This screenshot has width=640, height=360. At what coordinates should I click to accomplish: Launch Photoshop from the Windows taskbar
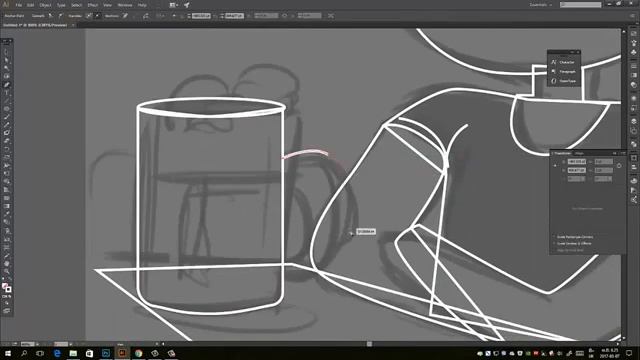106,353
